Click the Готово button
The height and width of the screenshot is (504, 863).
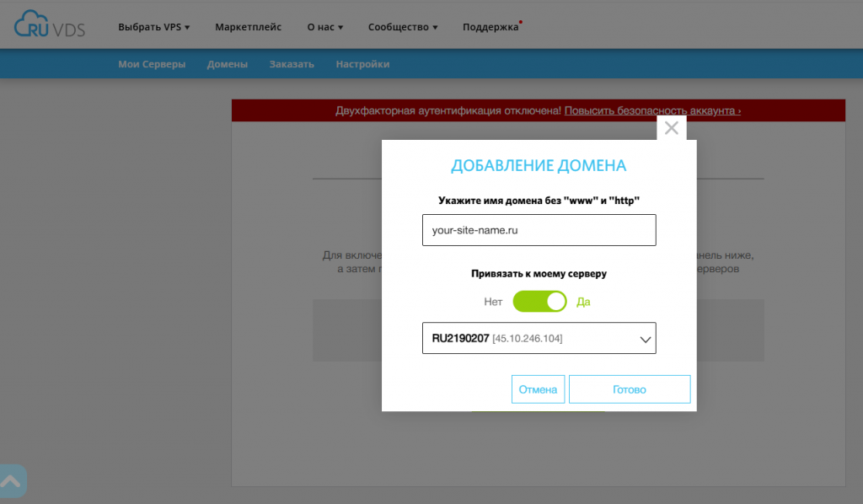point(630,389)
